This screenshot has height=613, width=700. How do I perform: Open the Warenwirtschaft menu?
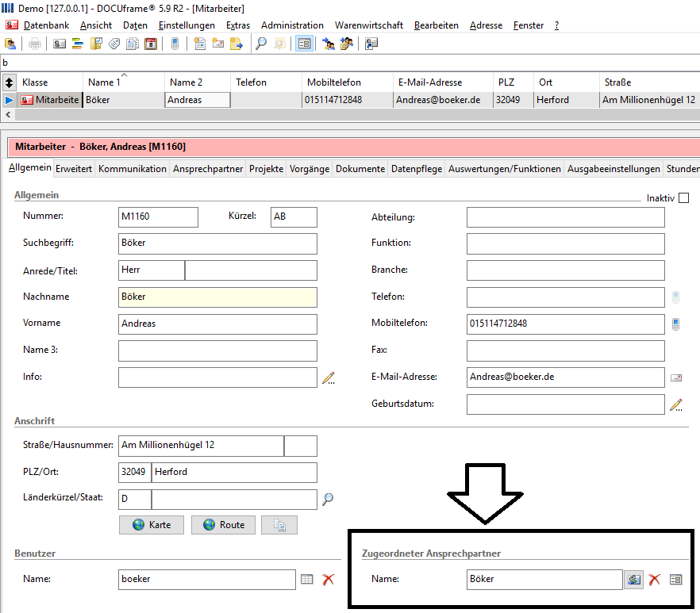click(x=369, y=25)
